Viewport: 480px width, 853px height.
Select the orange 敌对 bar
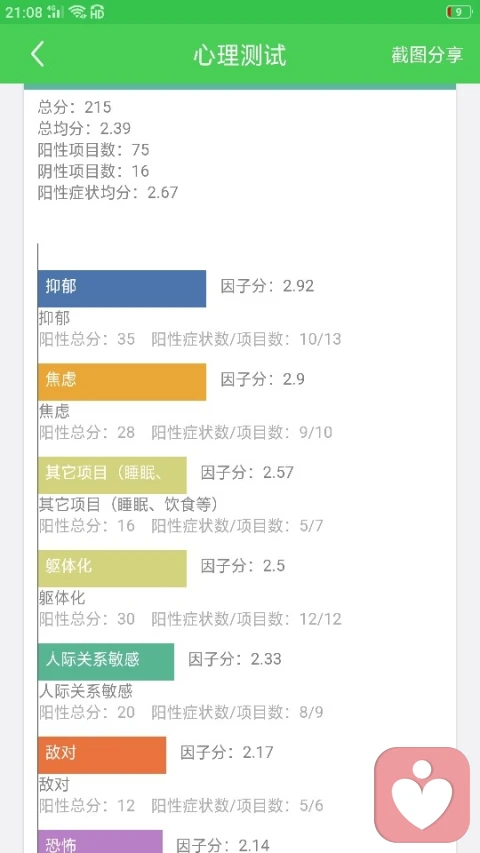[102, 755]
